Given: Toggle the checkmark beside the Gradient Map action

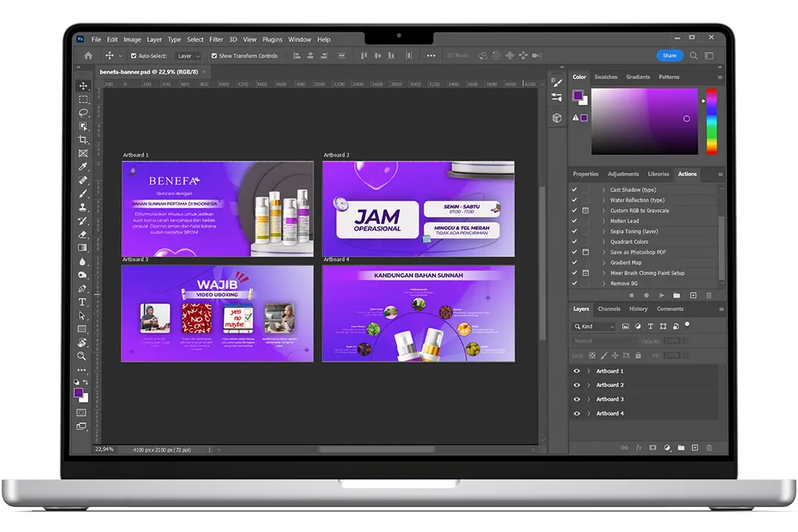Looking at the screenshot, I should coord(574,262).
